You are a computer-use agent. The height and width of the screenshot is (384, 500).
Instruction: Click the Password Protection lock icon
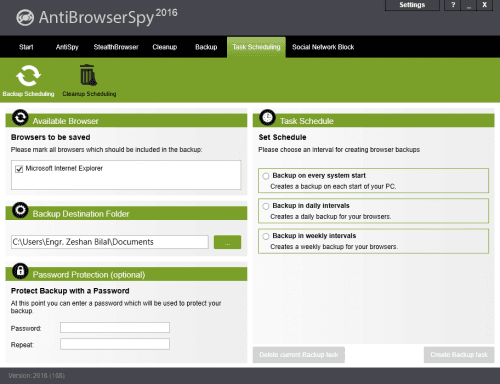point(20,271)
